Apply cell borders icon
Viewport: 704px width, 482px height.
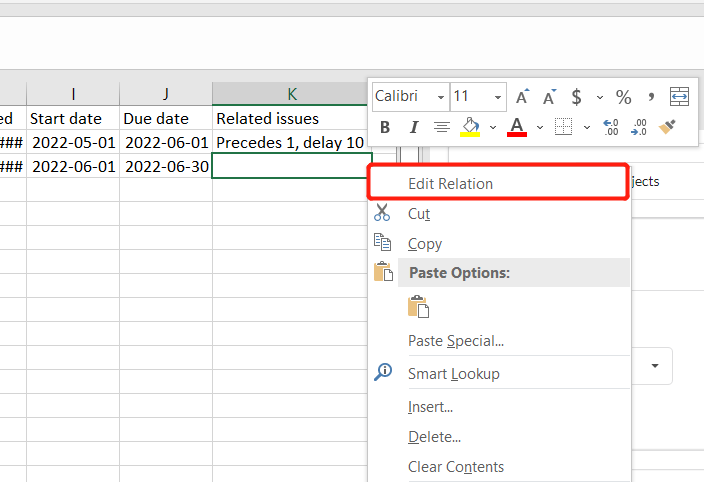563,127
